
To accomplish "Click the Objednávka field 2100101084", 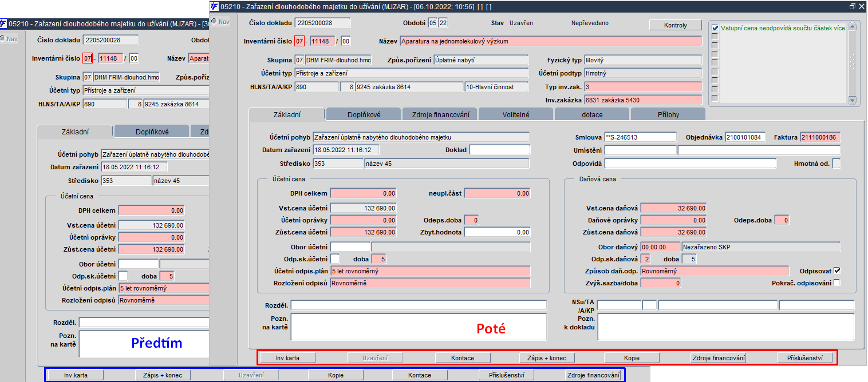I will 745,137.
